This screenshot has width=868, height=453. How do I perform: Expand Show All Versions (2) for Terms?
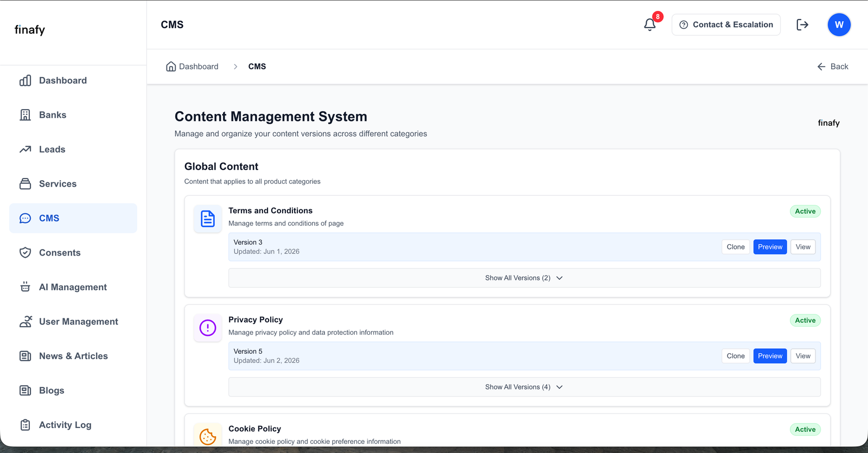(x=524, y=278)
